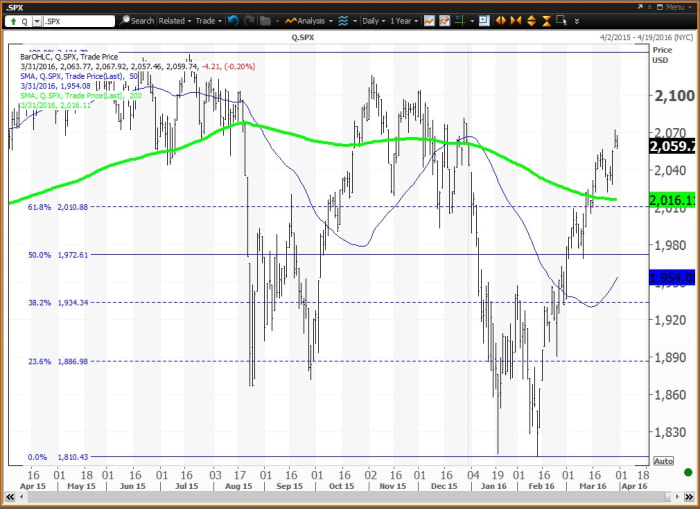Click the grey Redo arrow icon
The width and height of the screenshot is (700, 509).
[x=249, y=21]
